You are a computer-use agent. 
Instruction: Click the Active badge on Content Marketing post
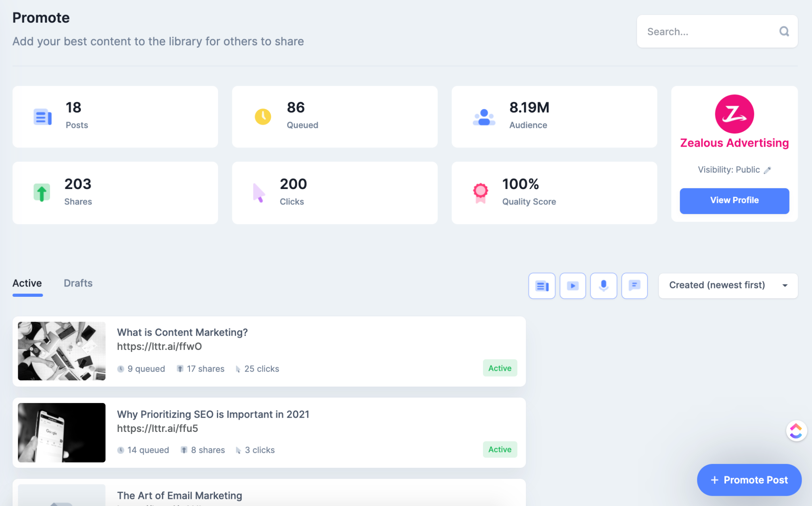point(500,368)
